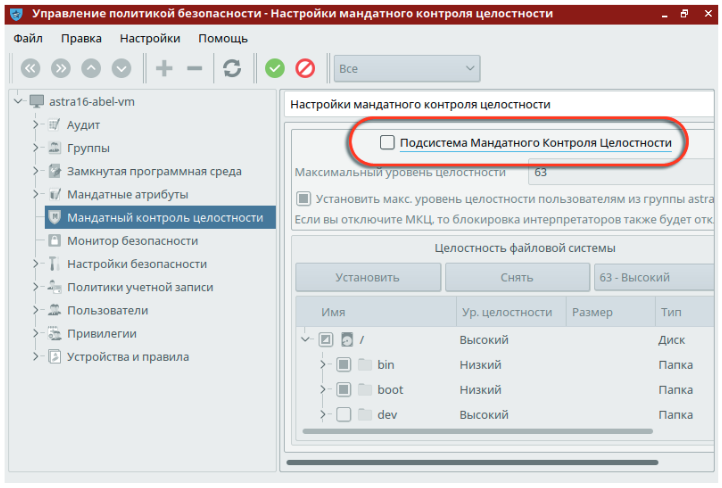Click the Аудит tree icon

(54, 125)
